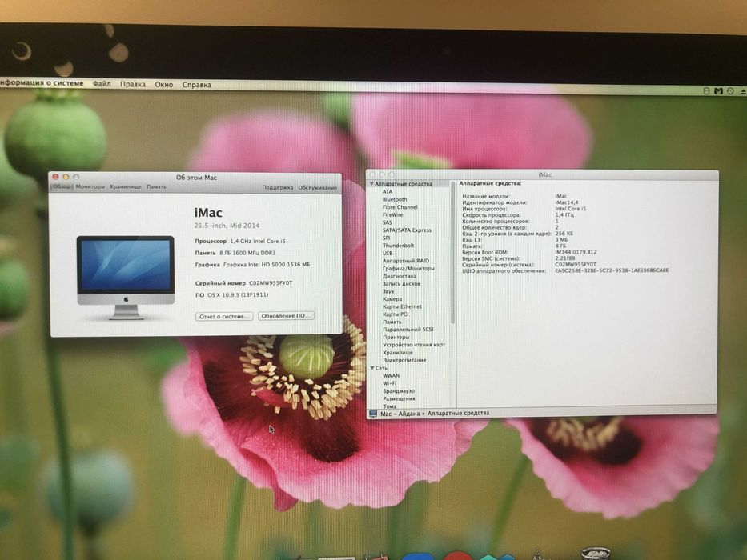Screen dimensions: 747x560
Task: Switch to the Мониторы tab
Action: [x=90, y=186]
